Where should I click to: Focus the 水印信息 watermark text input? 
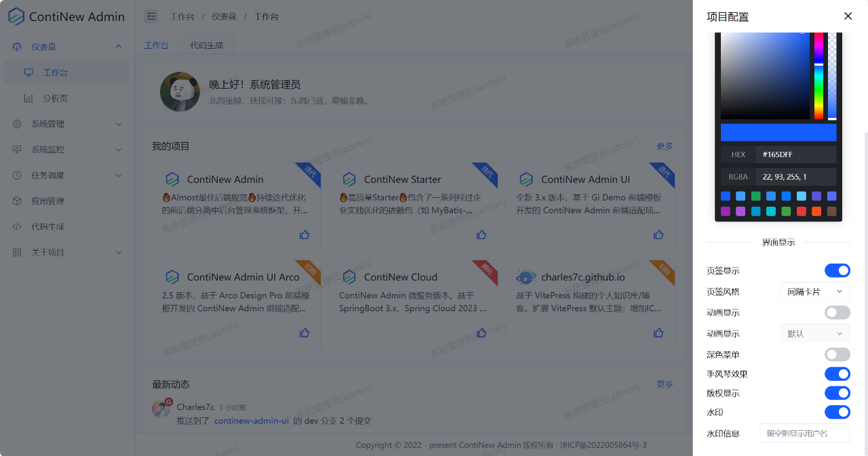pyautogui.click(x=805, y=433)
